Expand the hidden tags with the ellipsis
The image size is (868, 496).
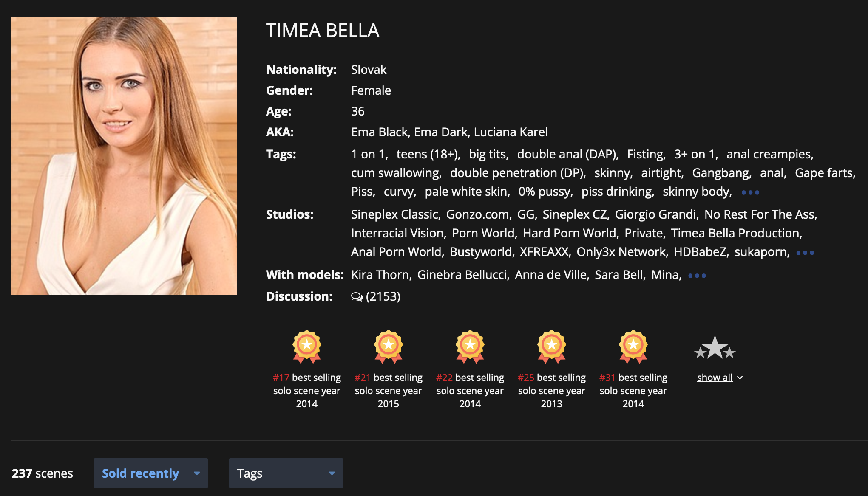point(750,192)
